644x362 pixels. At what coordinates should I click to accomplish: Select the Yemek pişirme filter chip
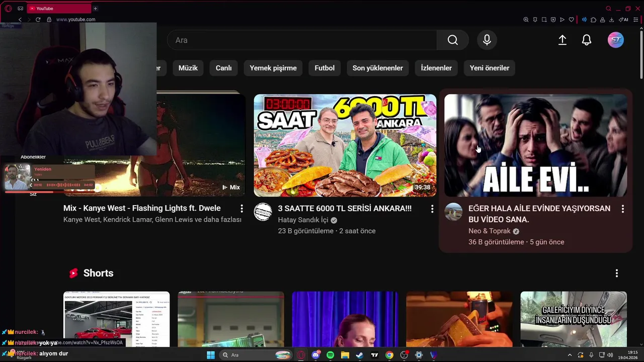click(x=273, y=68)
